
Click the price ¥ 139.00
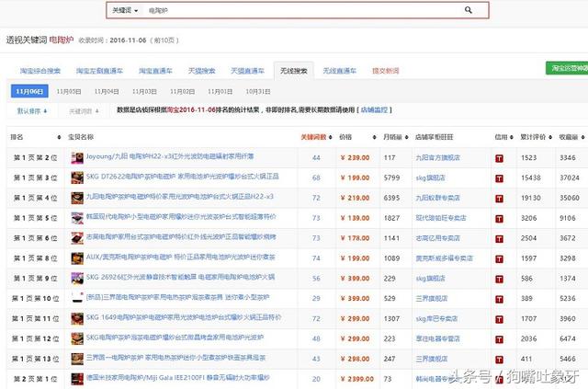(x=355, y=218)
